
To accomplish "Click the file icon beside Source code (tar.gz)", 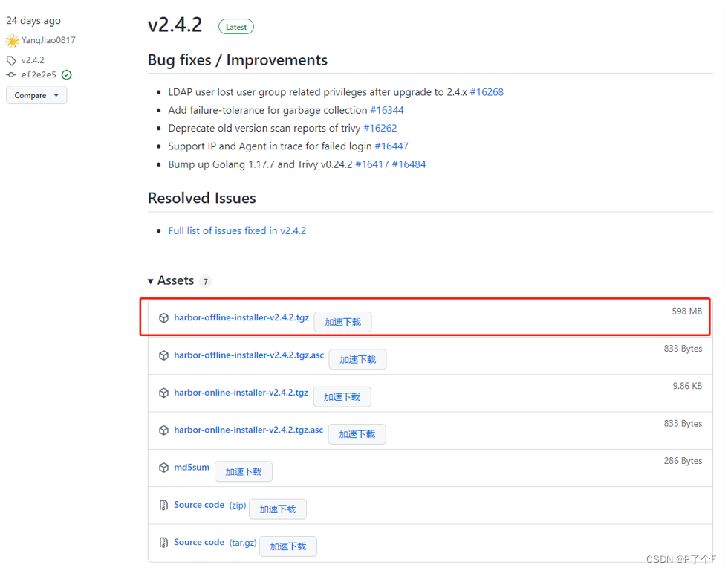I will coord(163,542).
